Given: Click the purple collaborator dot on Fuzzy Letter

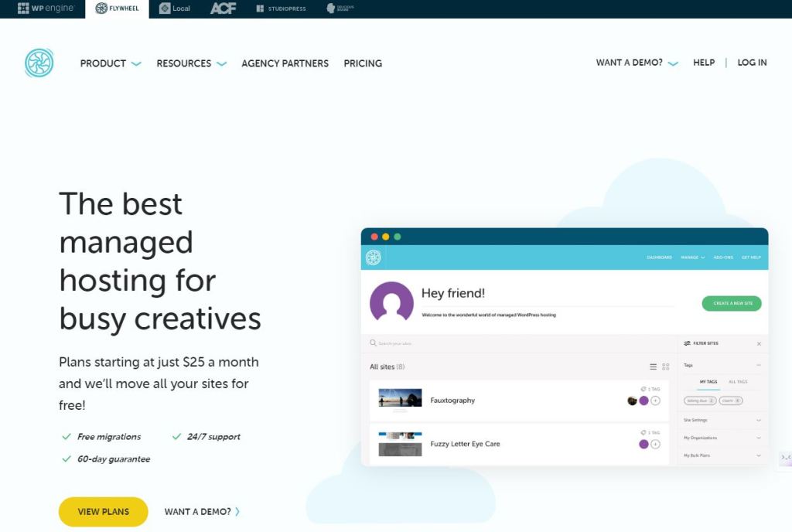Looking at the screenshot, I should coord(643,444).
